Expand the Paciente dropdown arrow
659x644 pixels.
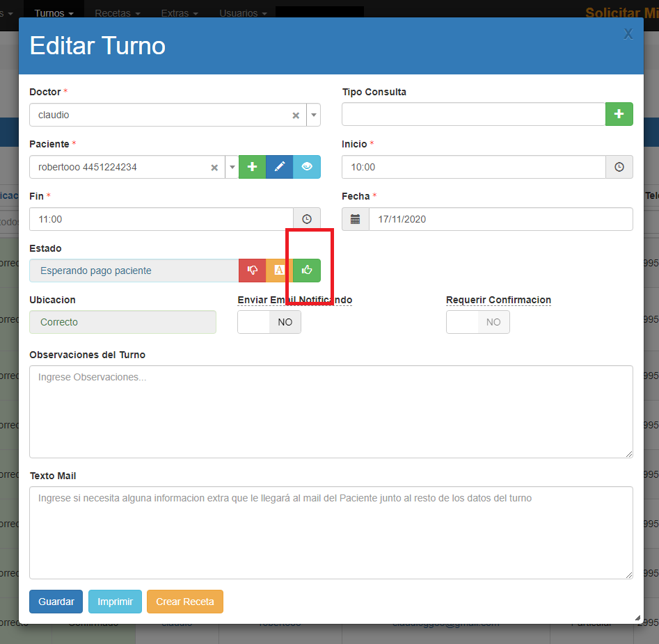pos(232,167)
